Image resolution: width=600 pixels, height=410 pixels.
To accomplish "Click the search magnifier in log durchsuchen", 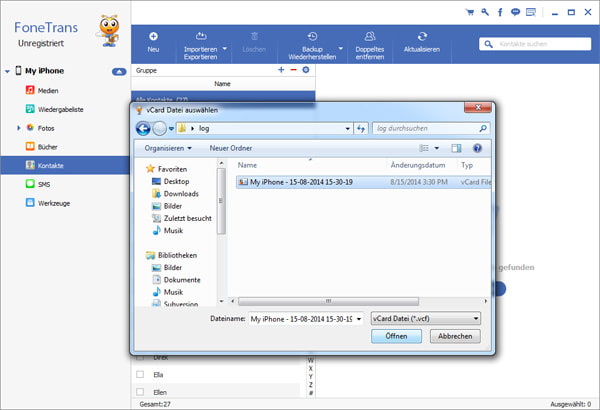I will (x=483, y=129).
